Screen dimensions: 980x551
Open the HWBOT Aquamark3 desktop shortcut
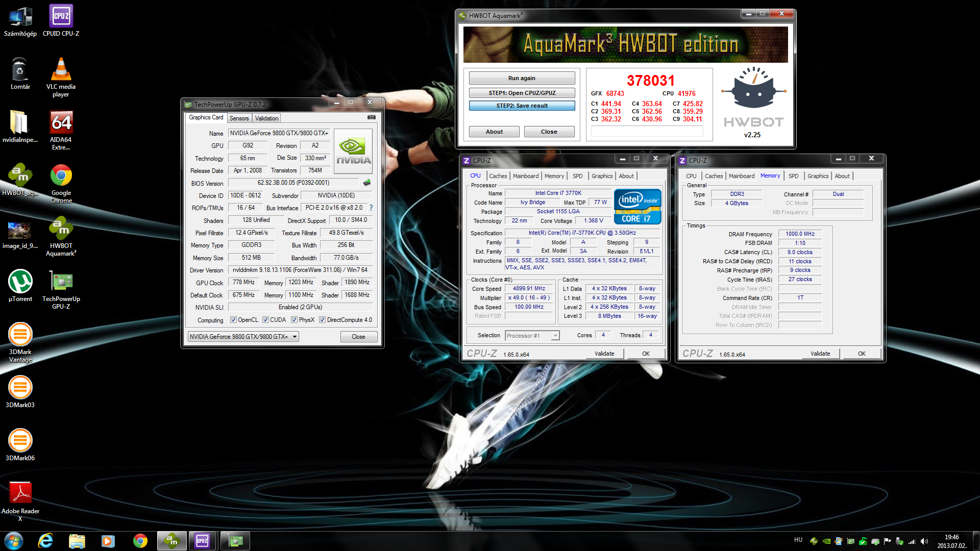(x=61, y=237)
